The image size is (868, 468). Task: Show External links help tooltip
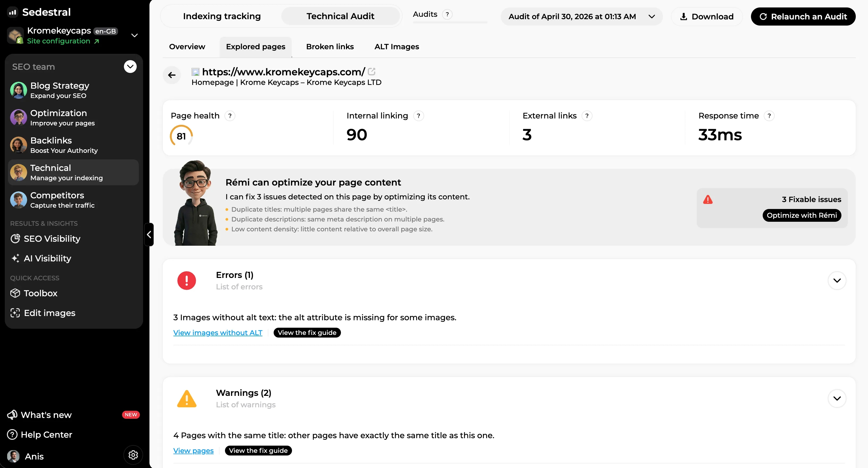587,116
